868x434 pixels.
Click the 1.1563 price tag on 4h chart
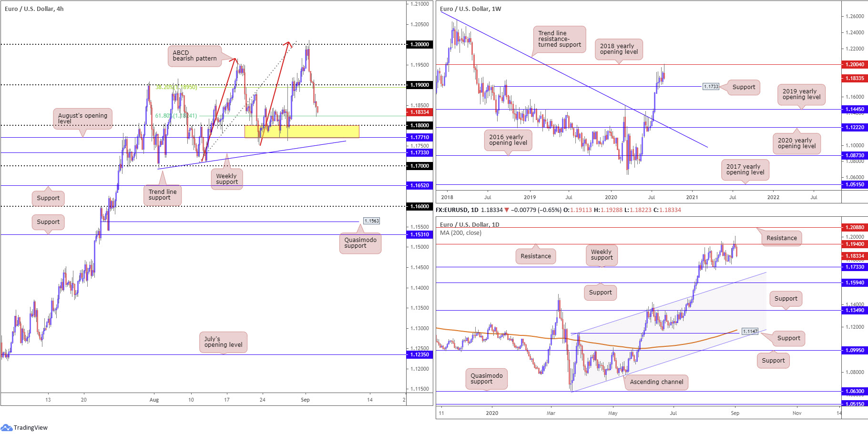pos(371,221)
